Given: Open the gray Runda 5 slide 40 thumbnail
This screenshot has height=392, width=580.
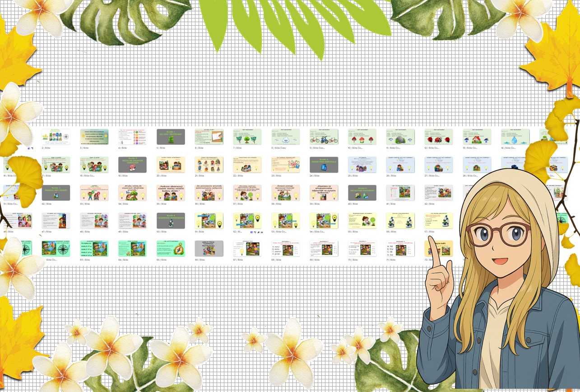Looking at the screenshot, I should pyautogui.click(x=362, y=193).
